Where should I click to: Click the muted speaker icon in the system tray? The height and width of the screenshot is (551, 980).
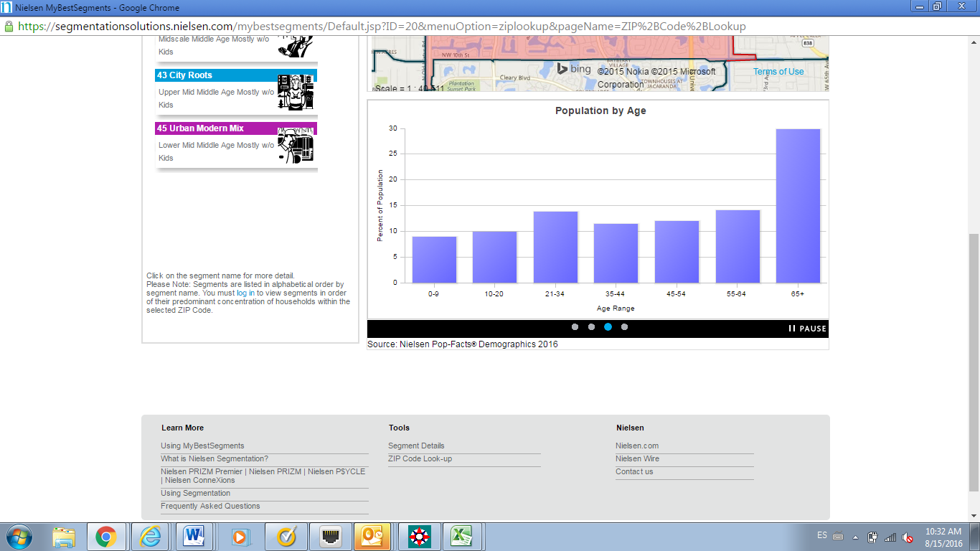pos(906,536)
